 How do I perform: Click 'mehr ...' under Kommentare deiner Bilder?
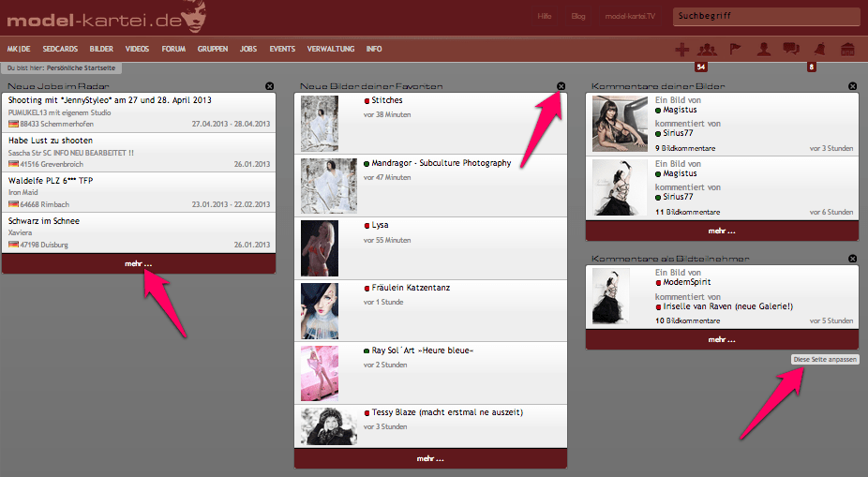pyautogui.click(x=722, y=231)
